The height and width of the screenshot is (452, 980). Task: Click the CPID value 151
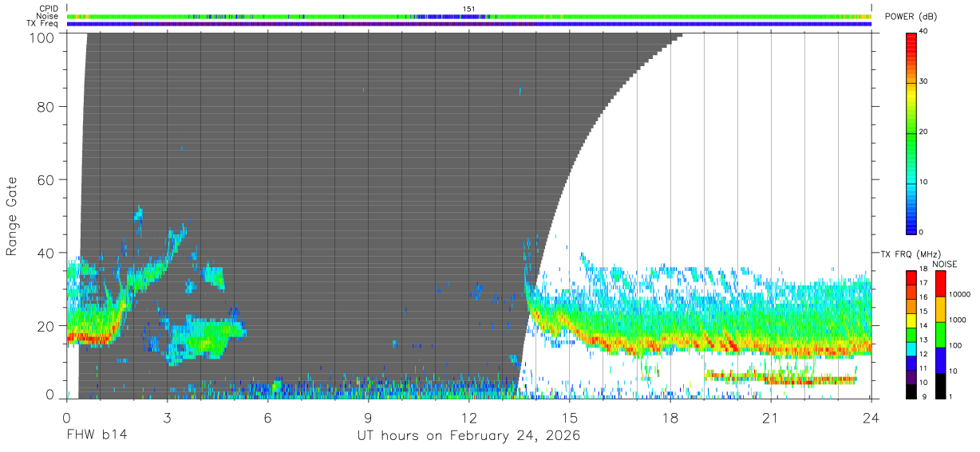coord(469,9)
